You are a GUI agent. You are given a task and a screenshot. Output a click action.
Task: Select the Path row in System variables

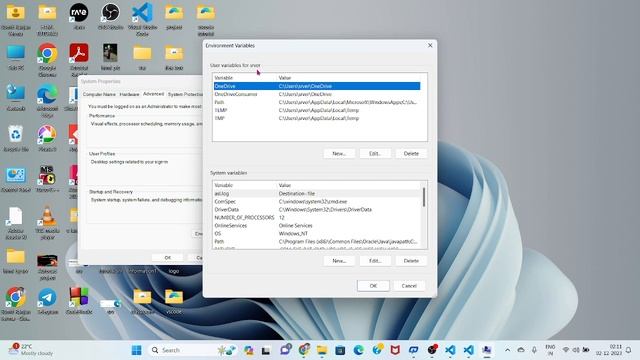click(x=317, y=242)
